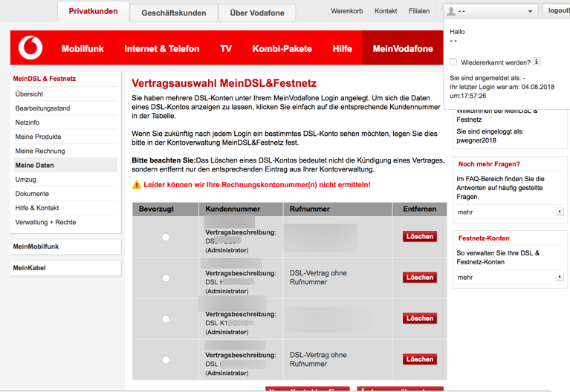Click the Festnetz-Konten heading
Image resolution: width=570 pixels, height=392 pixels.
pos(484,238)
